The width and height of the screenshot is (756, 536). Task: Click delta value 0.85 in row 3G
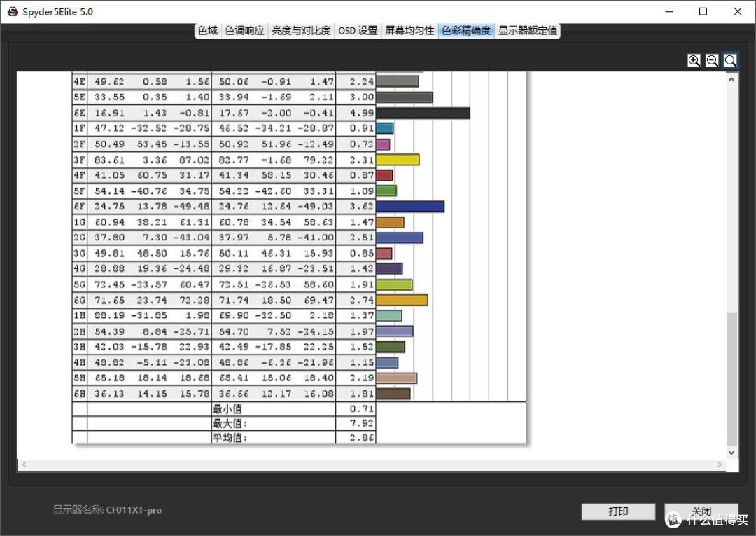(362, 253)
